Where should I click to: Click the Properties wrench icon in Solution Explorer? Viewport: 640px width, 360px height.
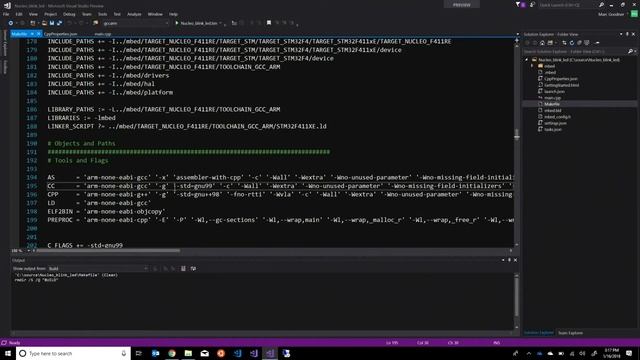pos(597,43)
